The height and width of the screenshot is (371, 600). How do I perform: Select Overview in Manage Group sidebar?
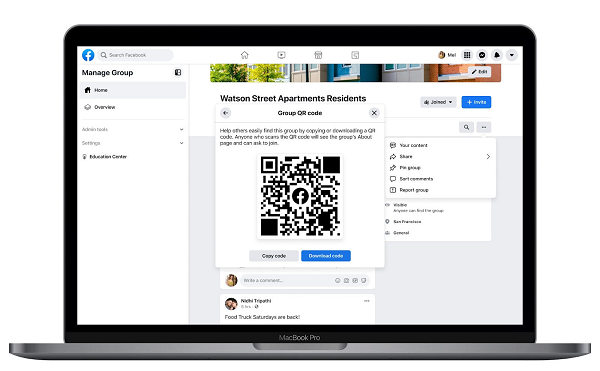pos(133,107)
